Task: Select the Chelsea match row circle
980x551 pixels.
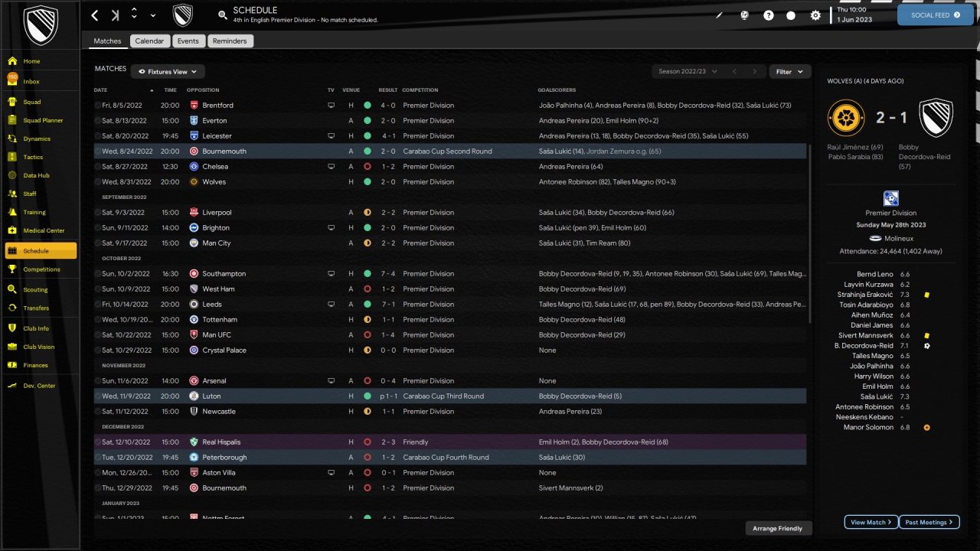Action: point(98,167)
